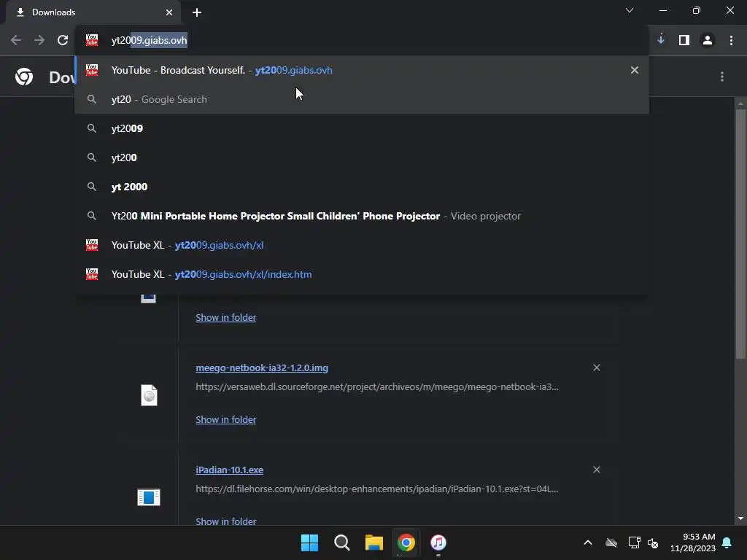This screenshot has width=747, height=560.
Task: Open the notifications bell icon
Action: [x=727, y=542]
